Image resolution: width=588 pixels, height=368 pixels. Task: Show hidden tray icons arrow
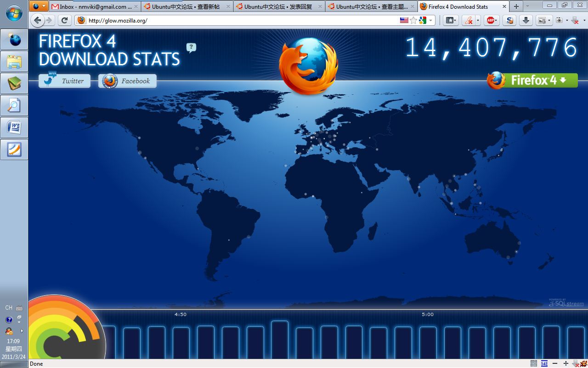22,331
